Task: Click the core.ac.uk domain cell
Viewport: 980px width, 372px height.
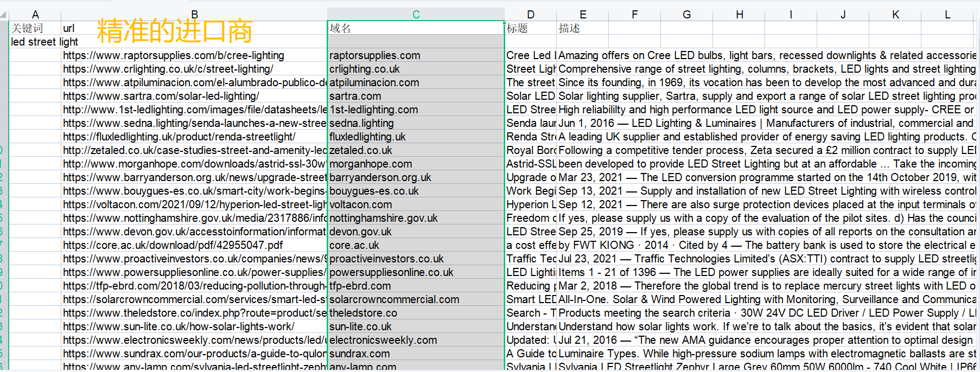Action: click(416, 245)
